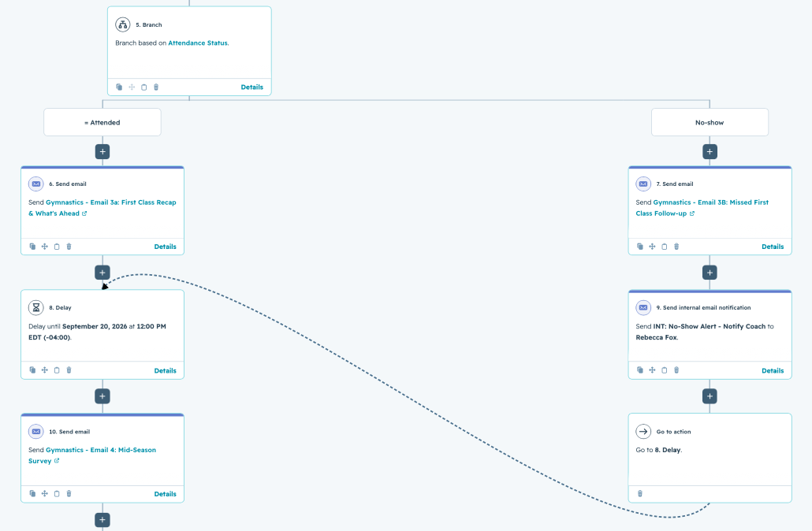Click move icon on 9. internal notification card
Screen dimensions: 812x531
[652, 370]
